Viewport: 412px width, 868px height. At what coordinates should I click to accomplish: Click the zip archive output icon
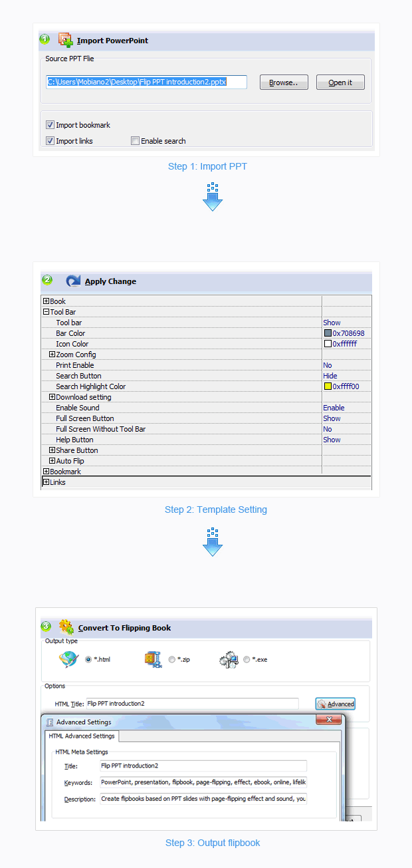pos(154,659)
